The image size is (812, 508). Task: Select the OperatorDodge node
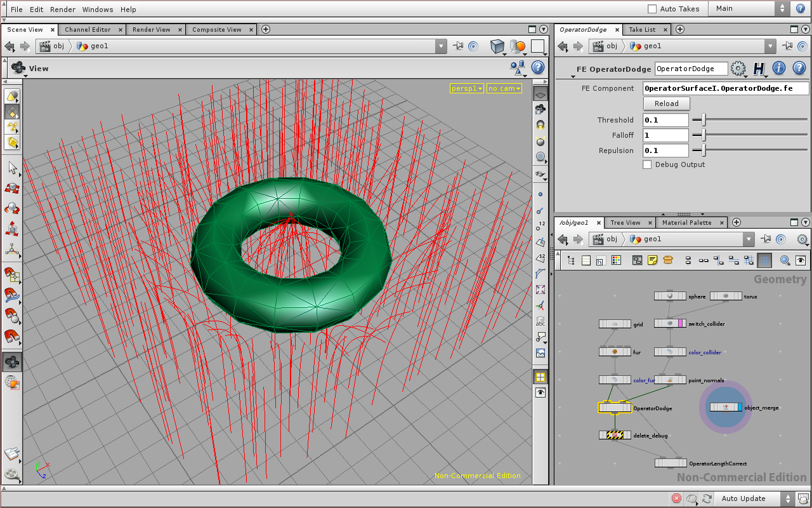tap(615, 408)
